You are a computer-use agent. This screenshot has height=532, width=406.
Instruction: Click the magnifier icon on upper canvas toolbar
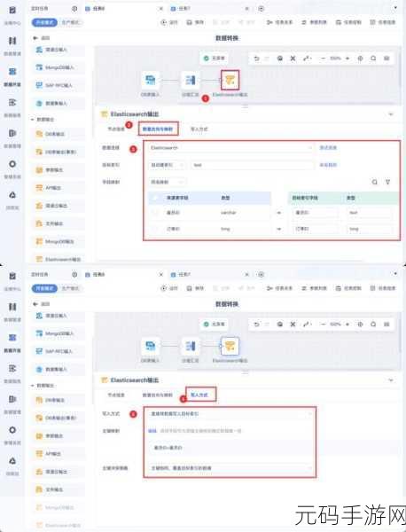pos(373,59)
